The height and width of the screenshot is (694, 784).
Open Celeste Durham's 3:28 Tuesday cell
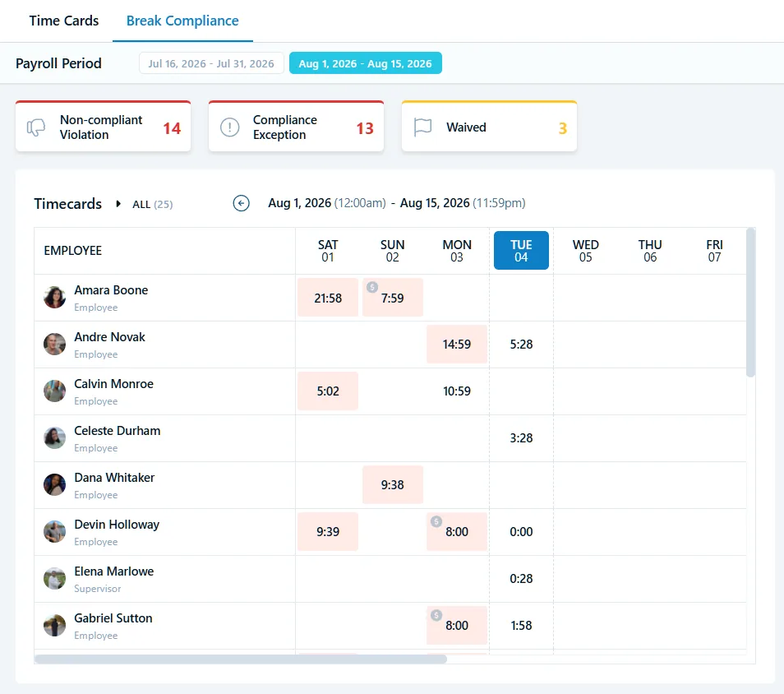pos(521,438)
